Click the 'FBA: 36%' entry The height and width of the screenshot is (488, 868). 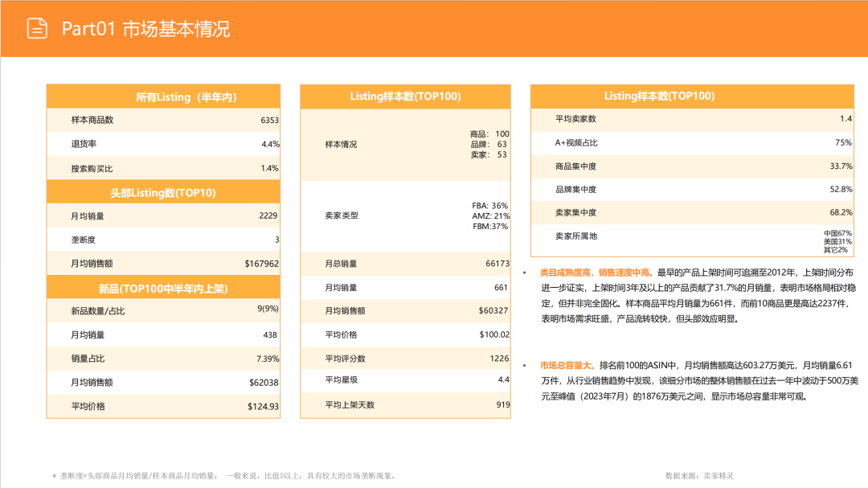490,206
